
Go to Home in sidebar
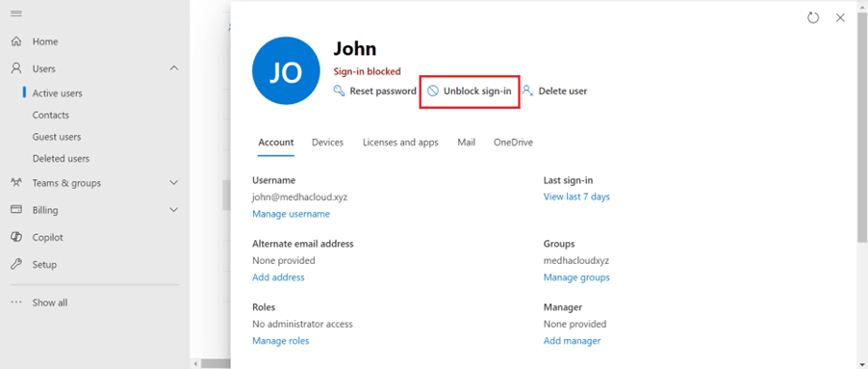pos(45,41)
